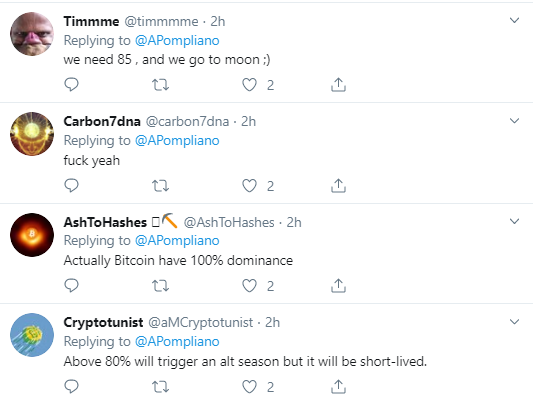Open AshToHashes' profile picture
This screenshot has width=533, height=397.
click(32, 235)
